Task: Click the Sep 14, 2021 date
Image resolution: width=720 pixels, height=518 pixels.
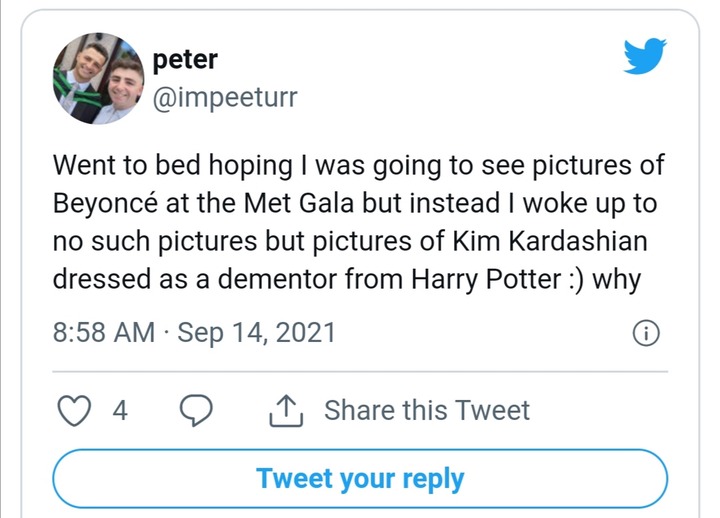Action: pos(256,333)
